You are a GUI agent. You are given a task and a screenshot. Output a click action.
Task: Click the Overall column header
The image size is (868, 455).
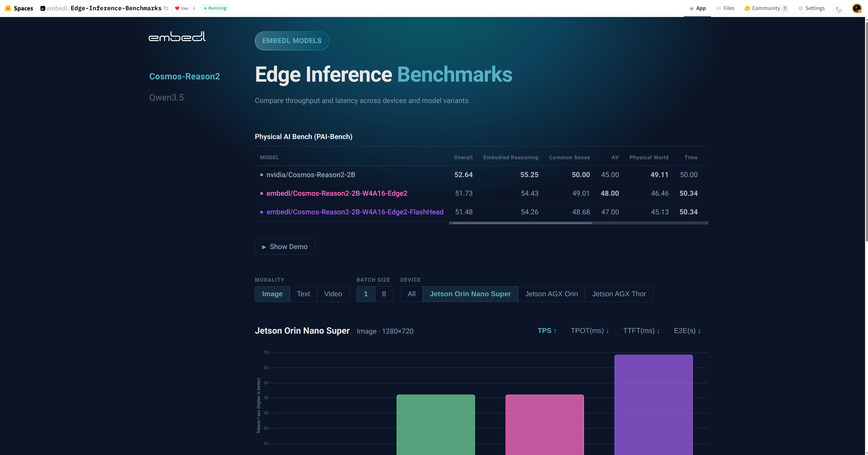pyautogui.click(x=463, y=157)
